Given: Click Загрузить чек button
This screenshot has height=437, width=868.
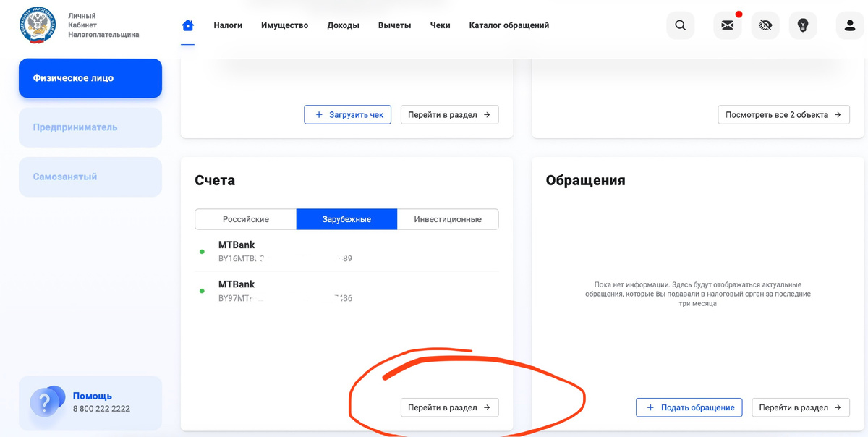Looking at the screenshot, I should click(x=348, y=114).
